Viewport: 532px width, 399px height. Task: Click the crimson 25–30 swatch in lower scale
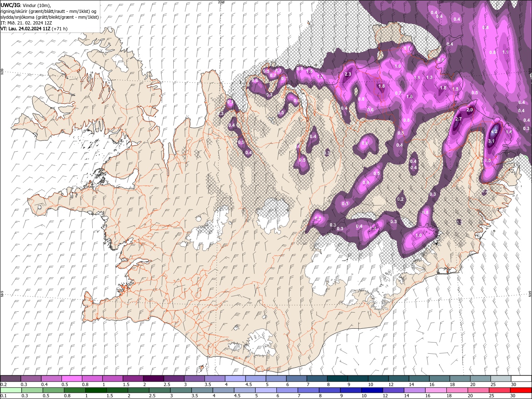coord(500,390)
